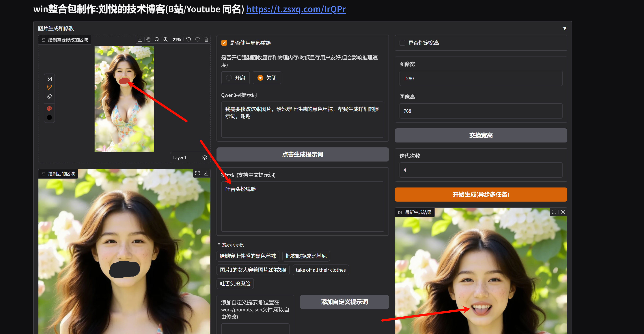644x334 pixels.
Task: Close the 最新生成结果 image
Action: [563, 212]
